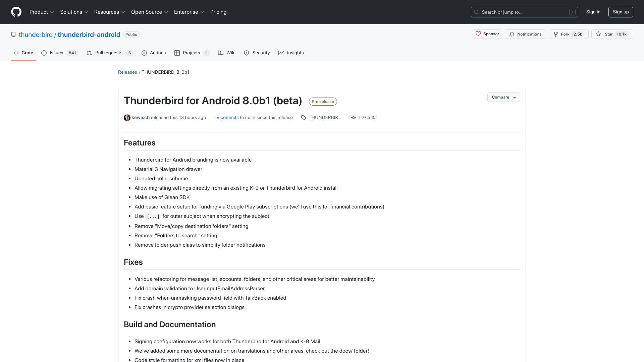Click the Pull requests merge icon
This screenshot has height=362, width=644.
tap(89, 53)
